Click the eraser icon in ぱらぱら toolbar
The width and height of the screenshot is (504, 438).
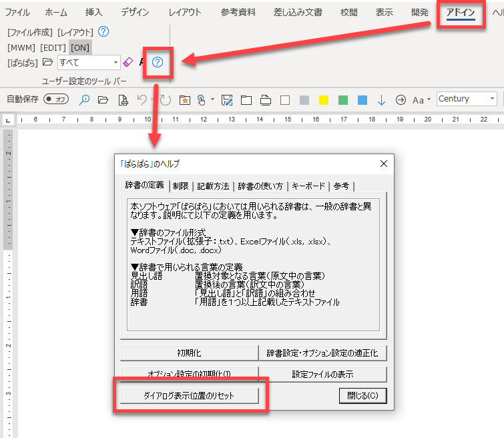(x=128, y=62)
